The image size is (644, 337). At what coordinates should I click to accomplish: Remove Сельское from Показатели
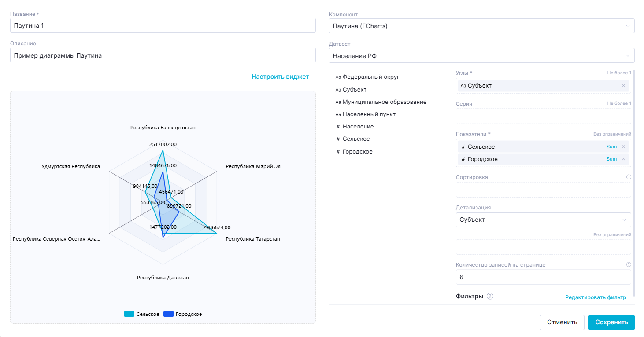(x=623, y=147)
